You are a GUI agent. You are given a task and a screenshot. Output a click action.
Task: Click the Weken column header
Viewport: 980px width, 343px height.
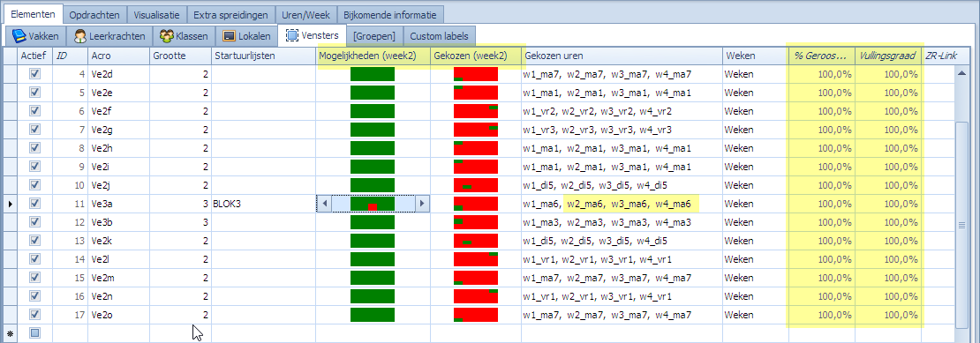756,56
